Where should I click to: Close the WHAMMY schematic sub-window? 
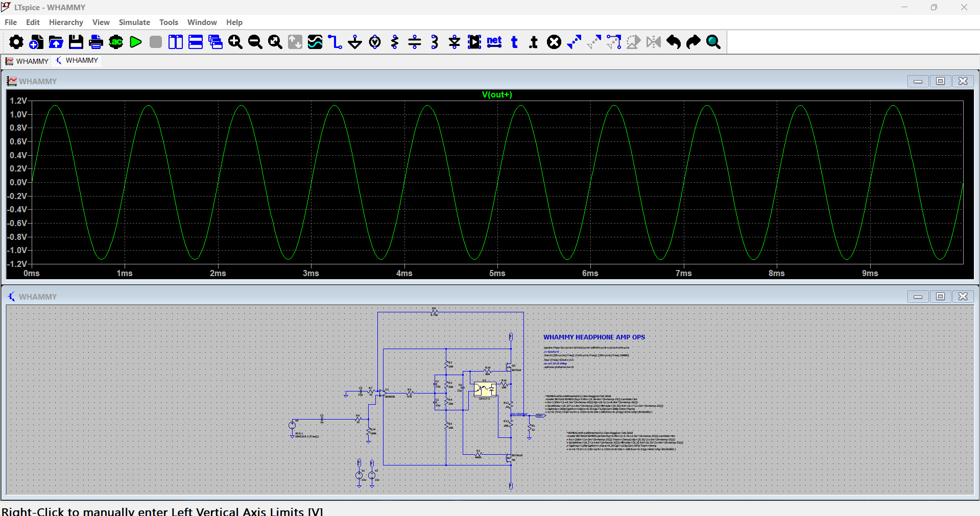pos(963,297)
